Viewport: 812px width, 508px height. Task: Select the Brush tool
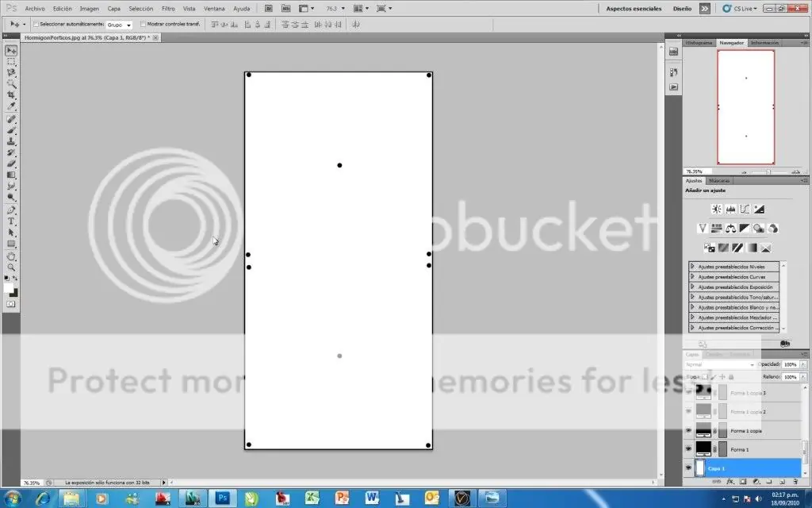pos(11,130)
